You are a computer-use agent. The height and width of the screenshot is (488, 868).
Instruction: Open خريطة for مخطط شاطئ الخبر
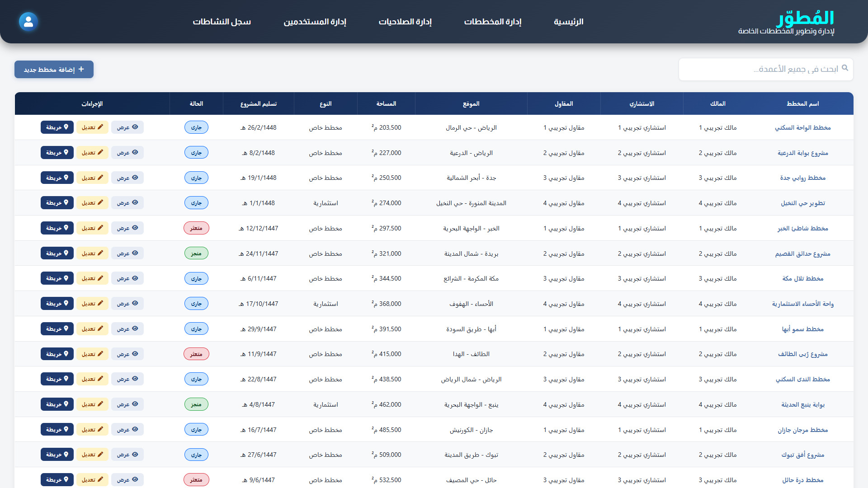tap(57, 228)
